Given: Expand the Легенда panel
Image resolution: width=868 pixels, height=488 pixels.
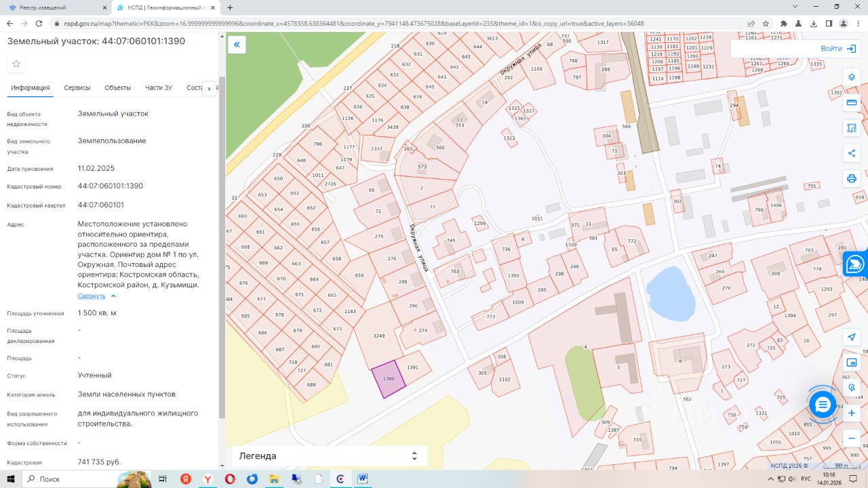Looking at the screenshot, I should coord(329,456).
